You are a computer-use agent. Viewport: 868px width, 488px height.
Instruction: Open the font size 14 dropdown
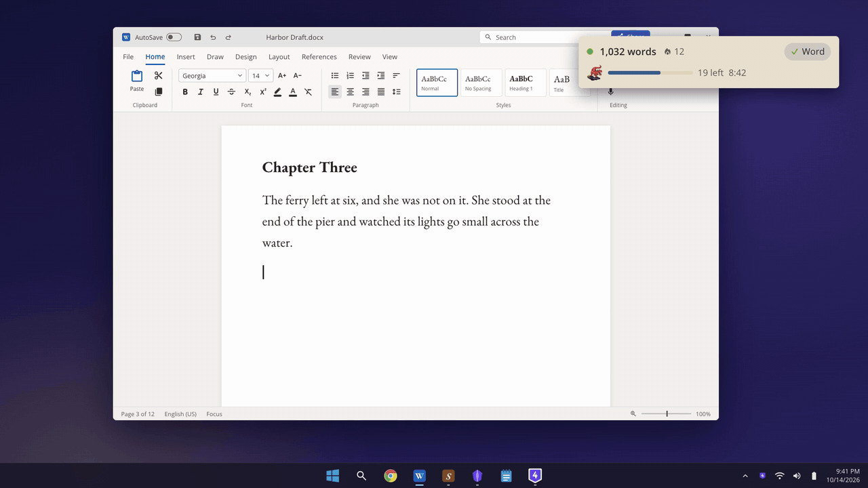coord(261,76)
